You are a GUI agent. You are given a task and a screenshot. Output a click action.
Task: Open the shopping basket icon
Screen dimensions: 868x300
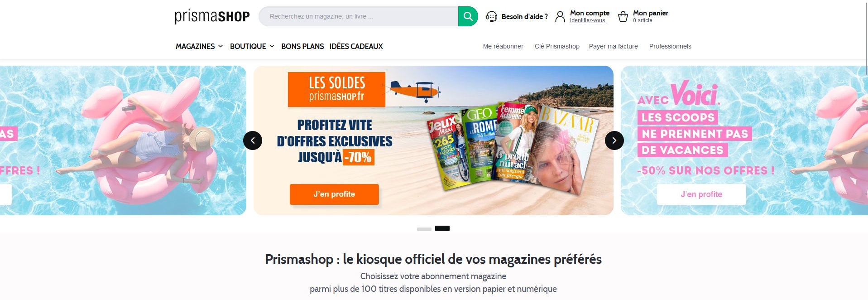pos(623,17)
